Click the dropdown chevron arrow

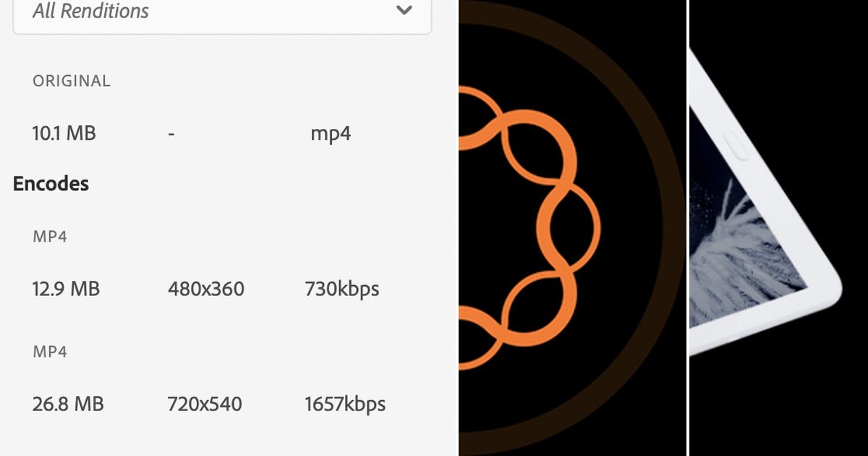[404, 10]
